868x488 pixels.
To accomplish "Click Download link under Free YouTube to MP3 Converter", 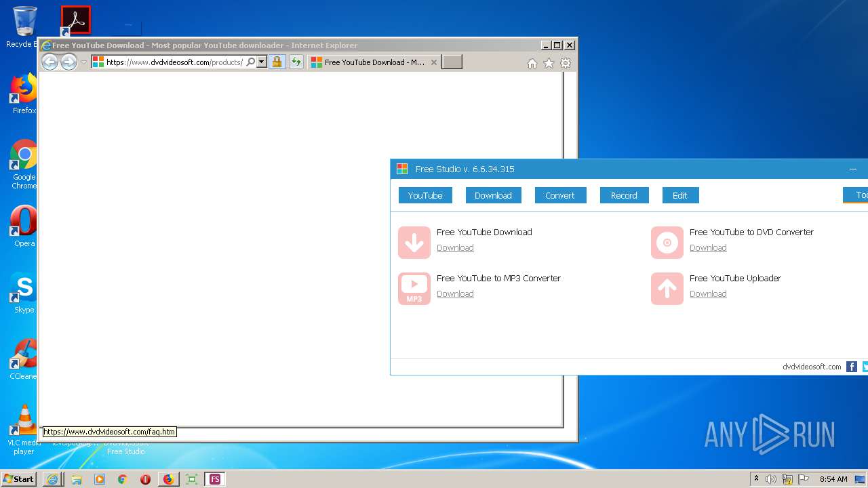I will click(x=455, y=294).
